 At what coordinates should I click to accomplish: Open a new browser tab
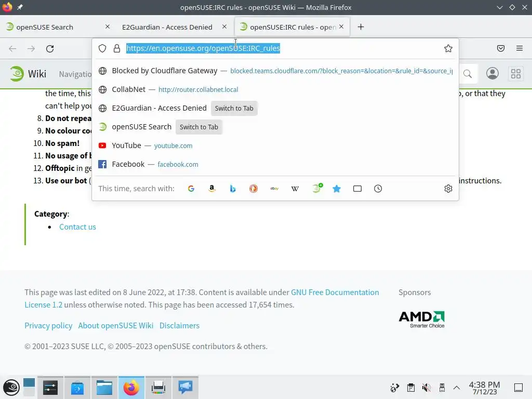pyautogui.click(x=361, y=27)
